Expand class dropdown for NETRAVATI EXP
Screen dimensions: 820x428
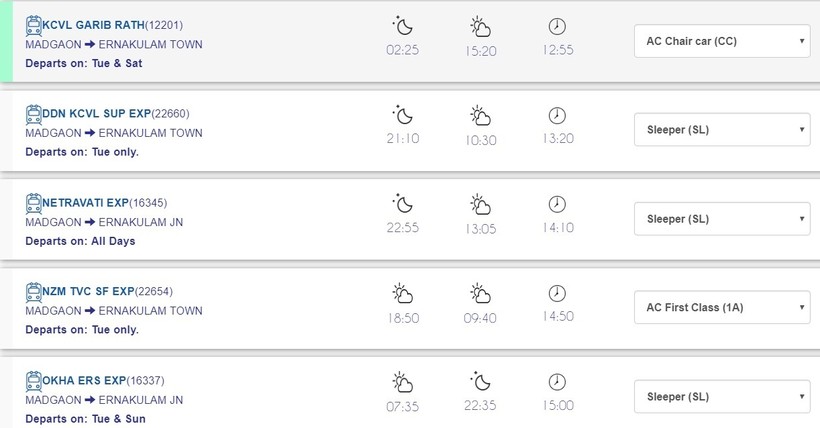coord(722,219)
